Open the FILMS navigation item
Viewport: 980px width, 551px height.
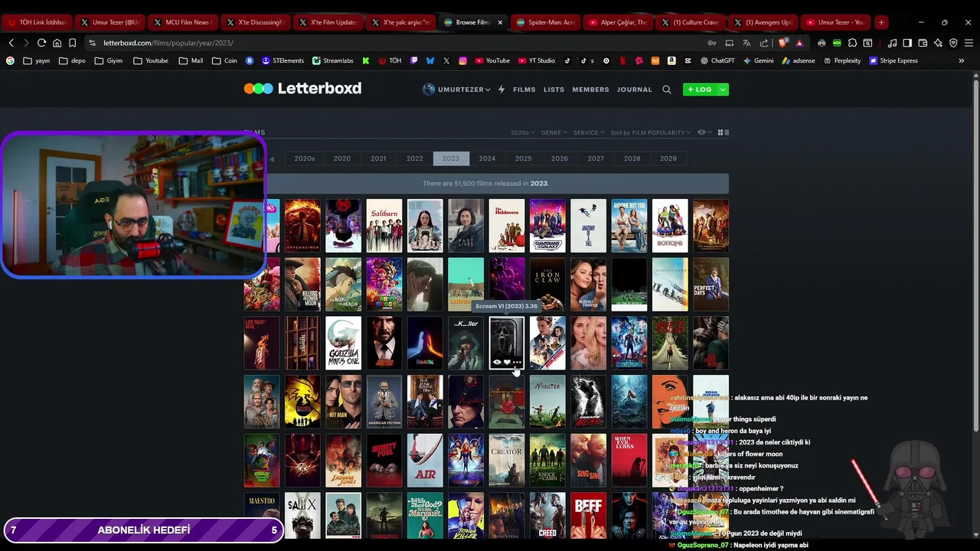[x=524, y=90]
